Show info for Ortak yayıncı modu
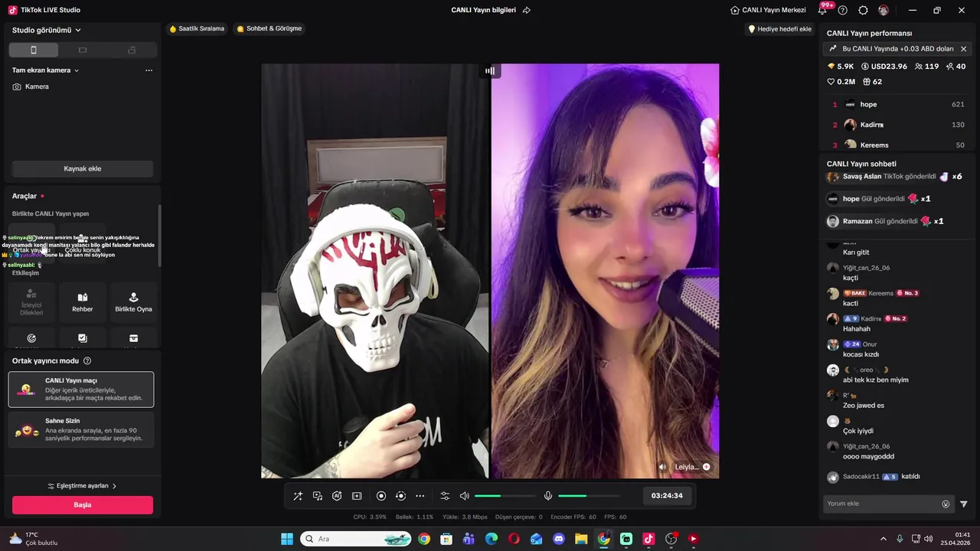980x551 pixels. point(87,360)
